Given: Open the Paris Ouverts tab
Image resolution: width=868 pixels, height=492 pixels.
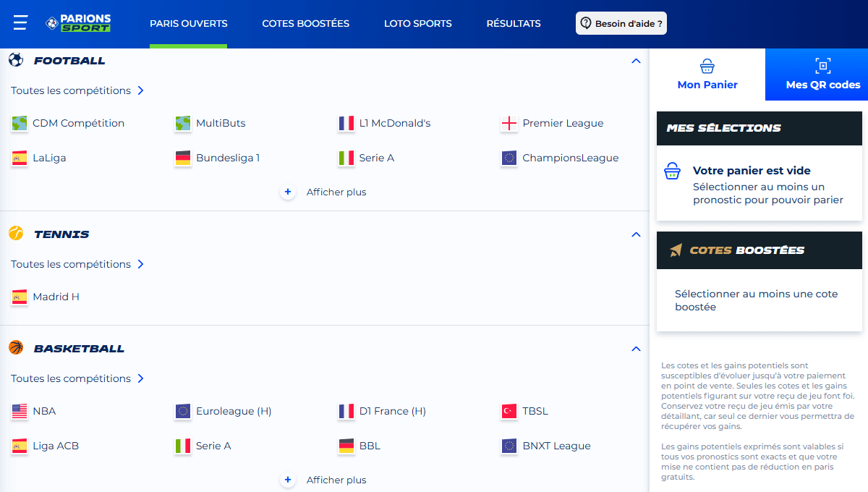Looking at the screenshot, I should pos(189,23).
